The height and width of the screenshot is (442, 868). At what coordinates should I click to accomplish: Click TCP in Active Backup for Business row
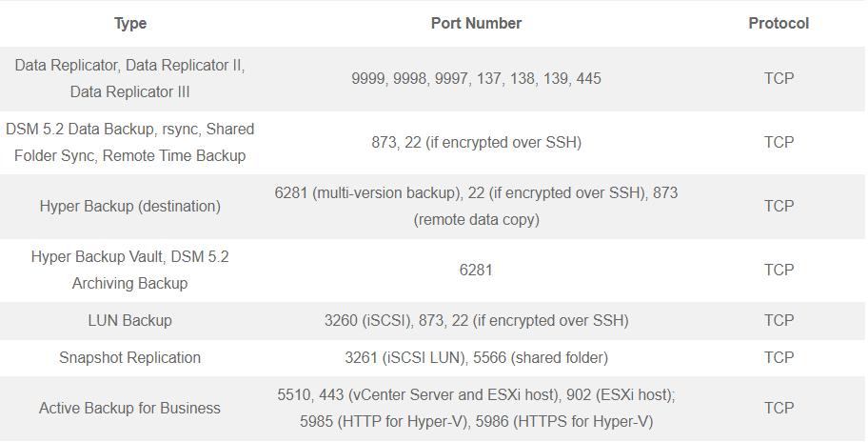point(779,408)
